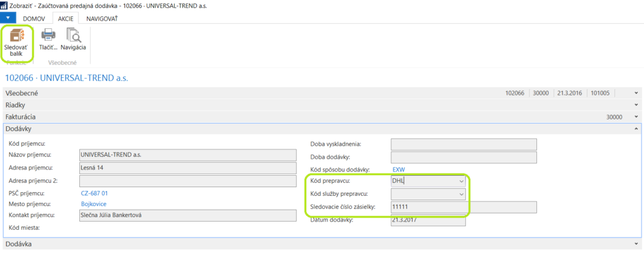Image resolution: width=644 pixels, height=253 pixels.
Task: Collapse the Dodávky section chevron
Action: click(636, 129)
